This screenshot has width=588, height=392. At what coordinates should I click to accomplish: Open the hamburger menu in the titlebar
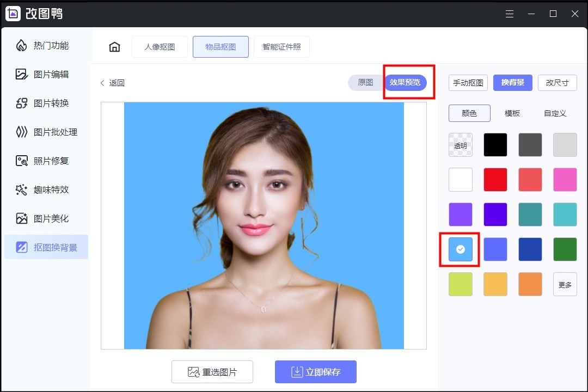coord(510,14)
